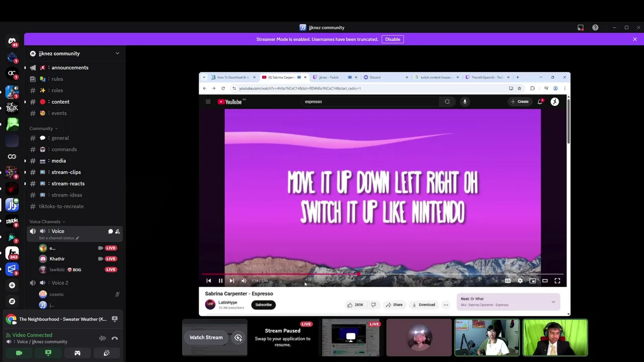Viewport: 644px width, 362px height.
Task: Add a server with plus icon
Action: coord(12,285)
